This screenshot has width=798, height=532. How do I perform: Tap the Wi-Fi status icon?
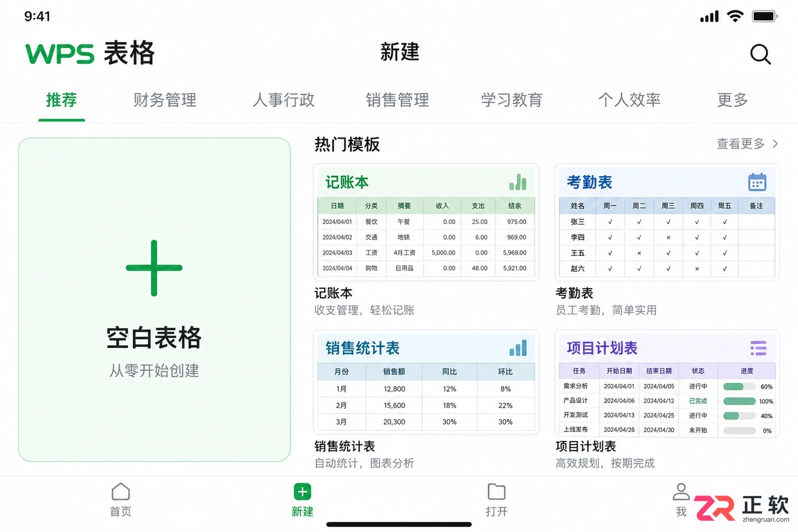(735, 16)
